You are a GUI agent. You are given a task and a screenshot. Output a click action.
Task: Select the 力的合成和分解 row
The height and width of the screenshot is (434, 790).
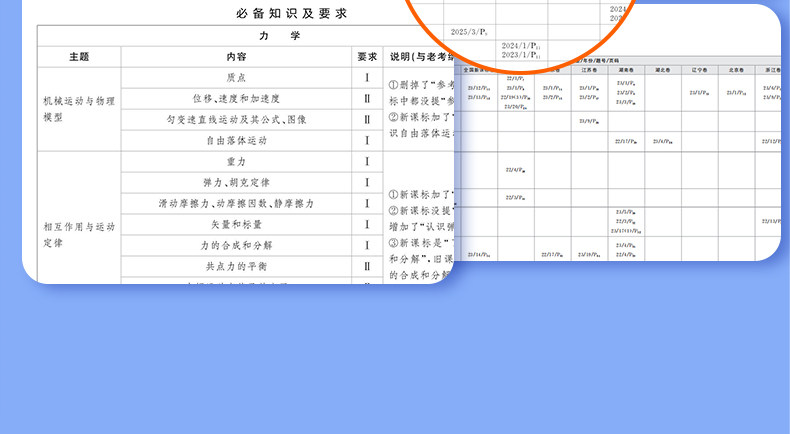pos(236,245)
